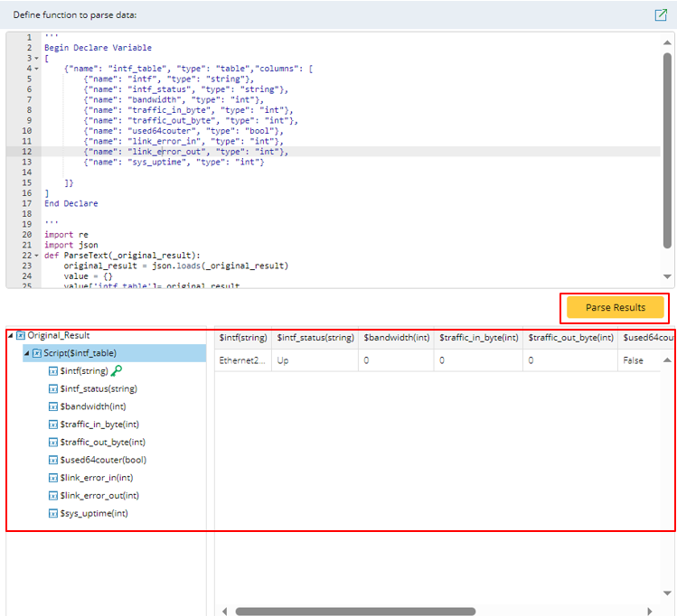Fold code block at line 4
The height and width of the screenshot is (616, 677).
tap(36, 69)
